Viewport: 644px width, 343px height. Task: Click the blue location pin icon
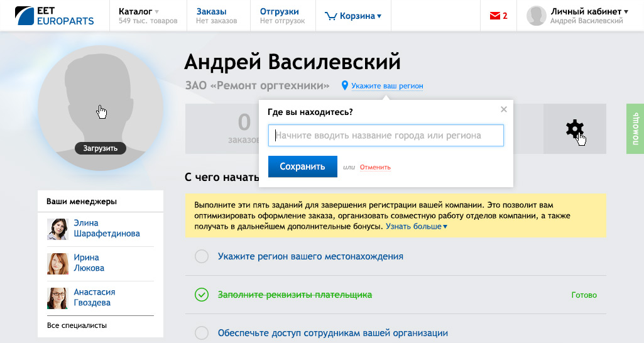[x=345, y=85]
